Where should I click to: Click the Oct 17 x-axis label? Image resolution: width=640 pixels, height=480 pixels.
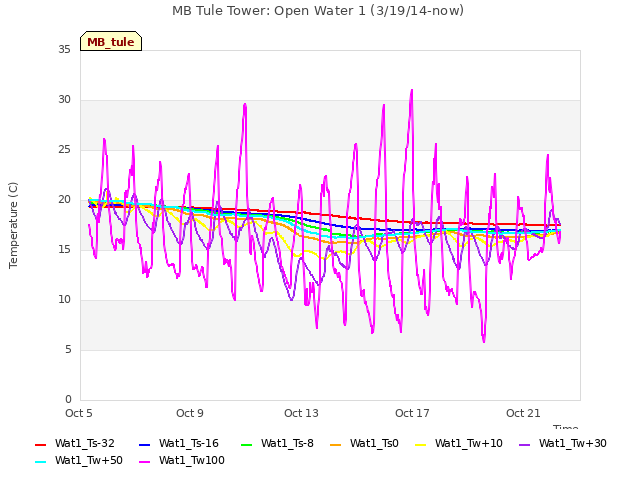point(412,413)
